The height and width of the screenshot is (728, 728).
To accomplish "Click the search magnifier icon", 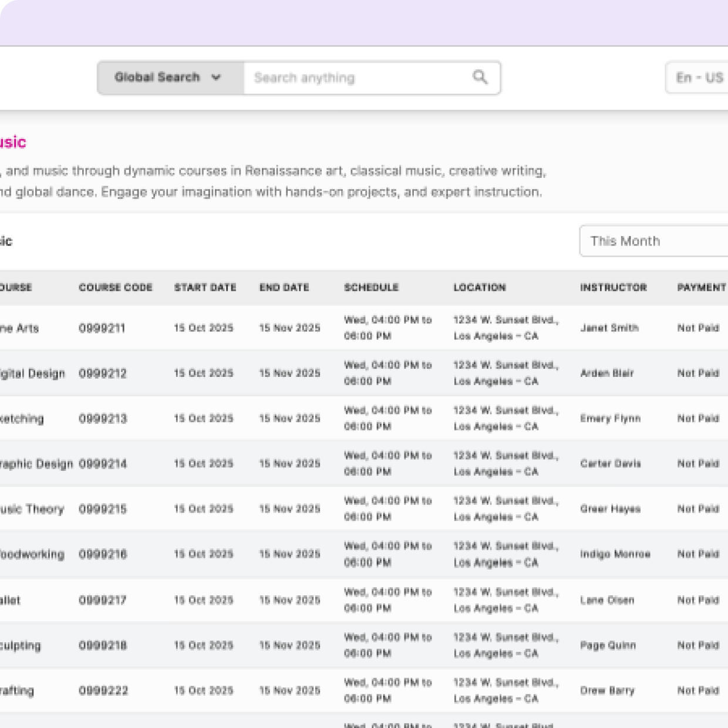I will 480,77.
